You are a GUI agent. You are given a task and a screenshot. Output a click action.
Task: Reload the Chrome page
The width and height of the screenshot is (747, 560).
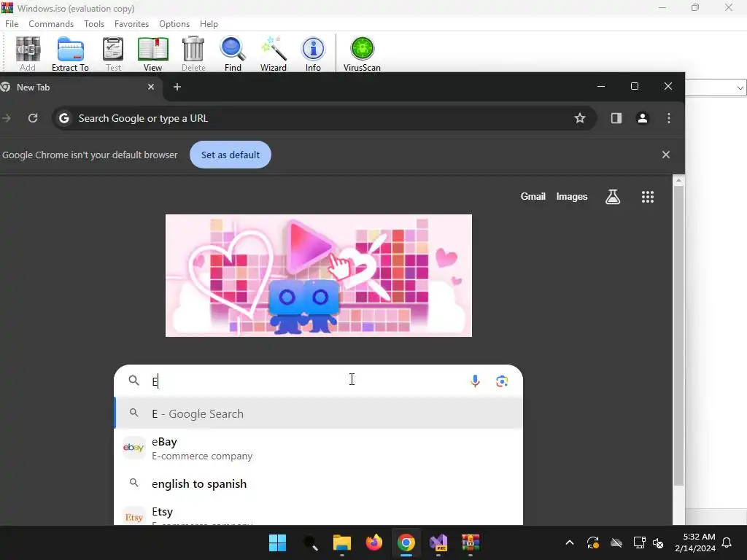tap(33, 118)
